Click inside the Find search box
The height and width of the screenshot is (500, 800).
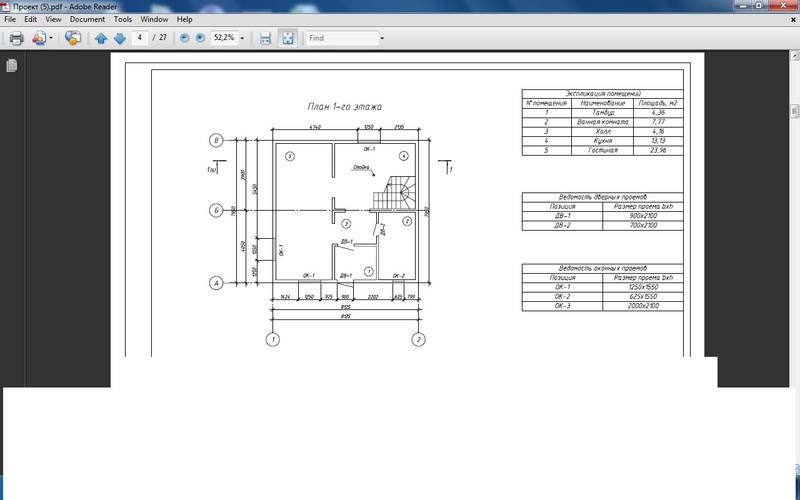[x=342, y=38]
